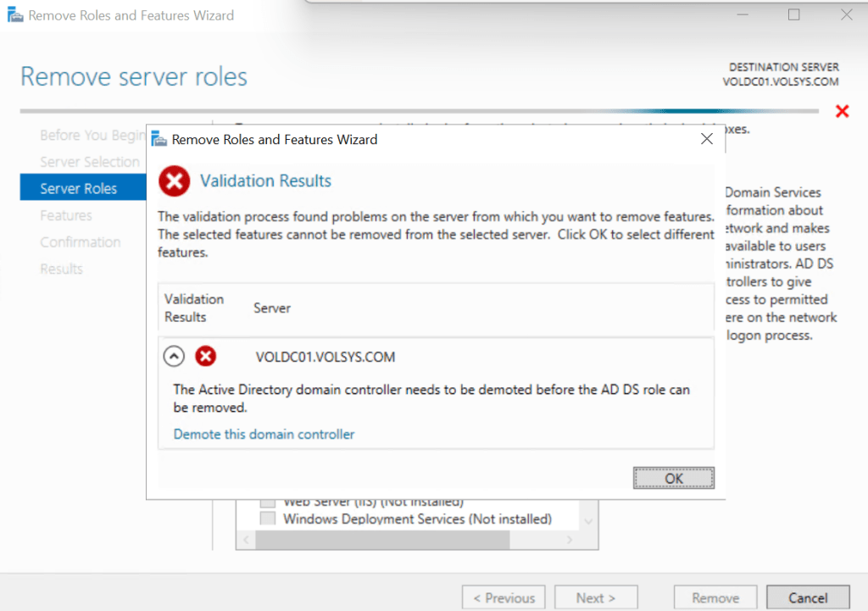
Task: Click the server wizard icon in main title bar
Action: [x=14, y=15]
